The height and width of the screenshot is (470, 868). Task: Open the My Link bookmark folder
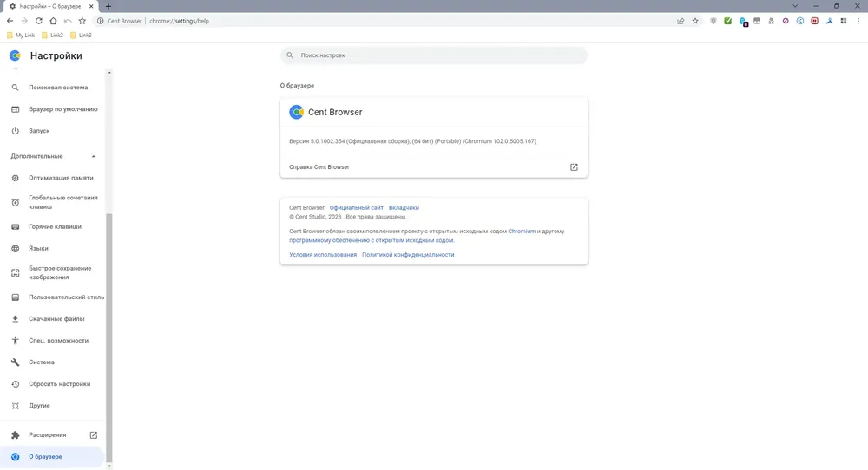(21, 36)
